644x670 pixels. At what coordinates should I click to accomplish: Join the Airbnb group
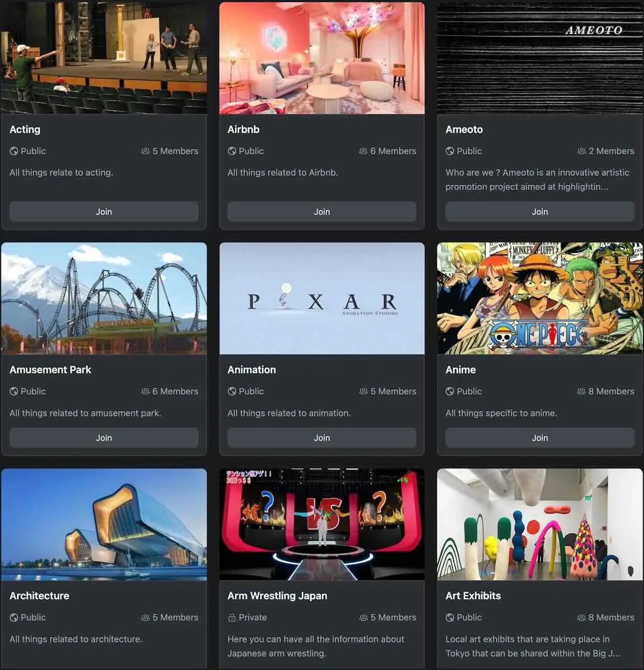(322, 212)
